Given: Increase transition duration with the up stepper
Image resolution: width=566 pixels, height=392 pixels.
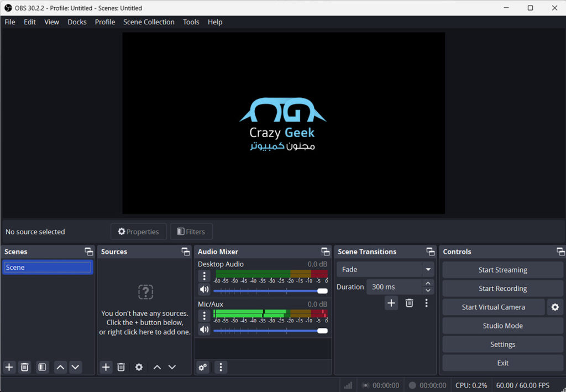Looking at the screenshot, I should [428, 283].
